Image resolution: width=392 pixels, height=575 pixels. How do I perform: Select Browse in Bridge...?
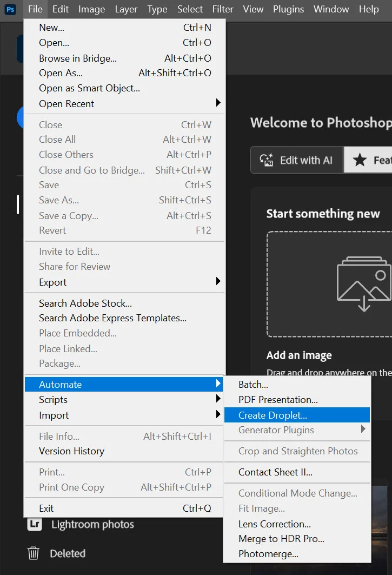[125, 58]
